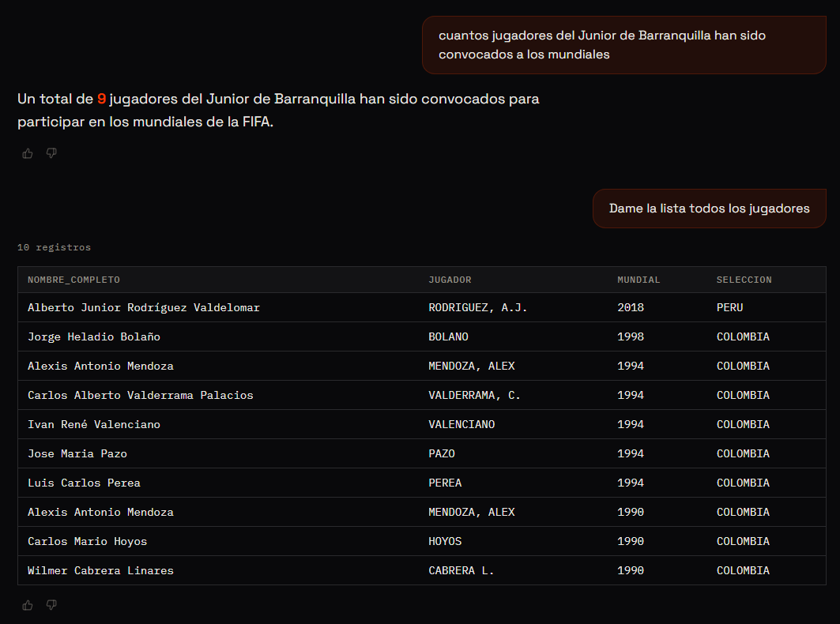This screenshot has height=624, width=840.
Task: Click 'Ivan René Valenciano' cell
Action: point(94,425)
